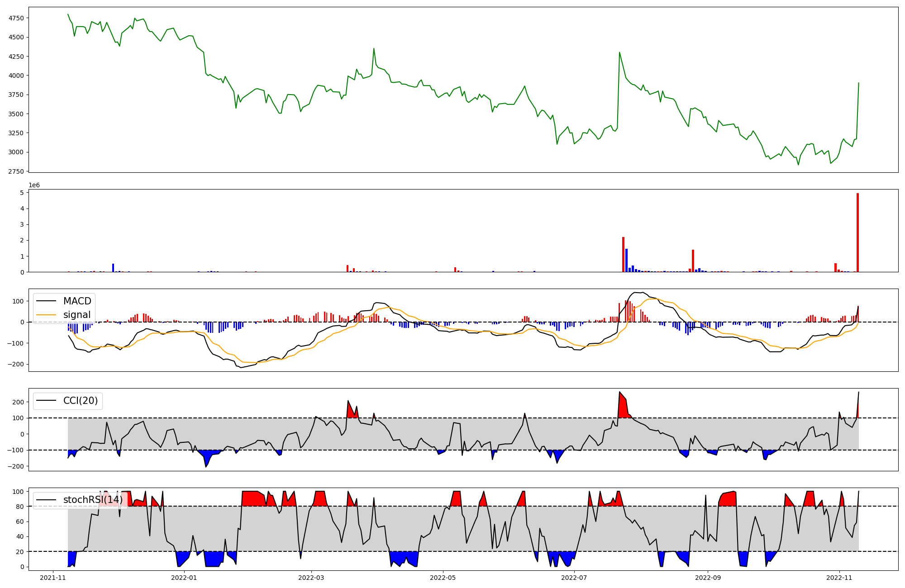The height and width of the screenshot is (588, 905).
Task: Click the 2022-03 x-axis date label
Action: 311,578
